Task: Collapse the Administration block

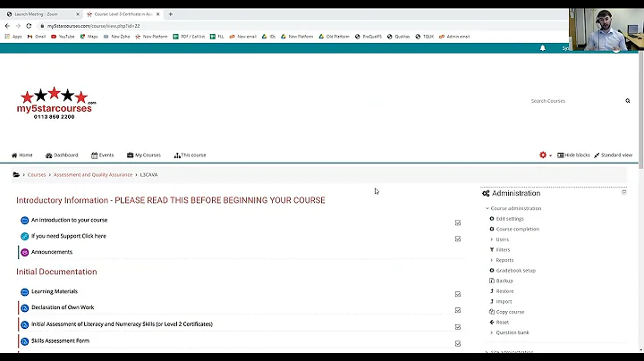Action: (624, 192)
